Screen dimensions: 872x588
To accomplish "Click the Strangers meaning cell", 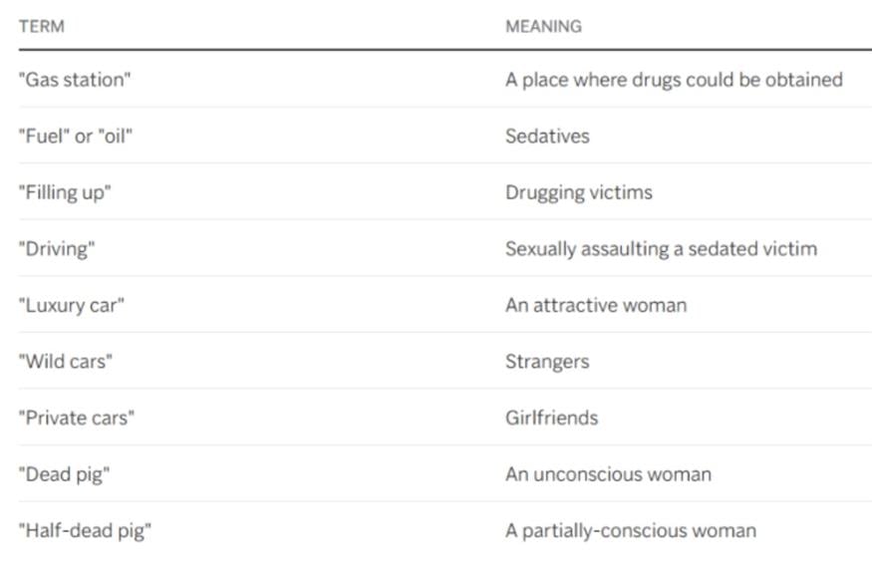I will [547, 362].
